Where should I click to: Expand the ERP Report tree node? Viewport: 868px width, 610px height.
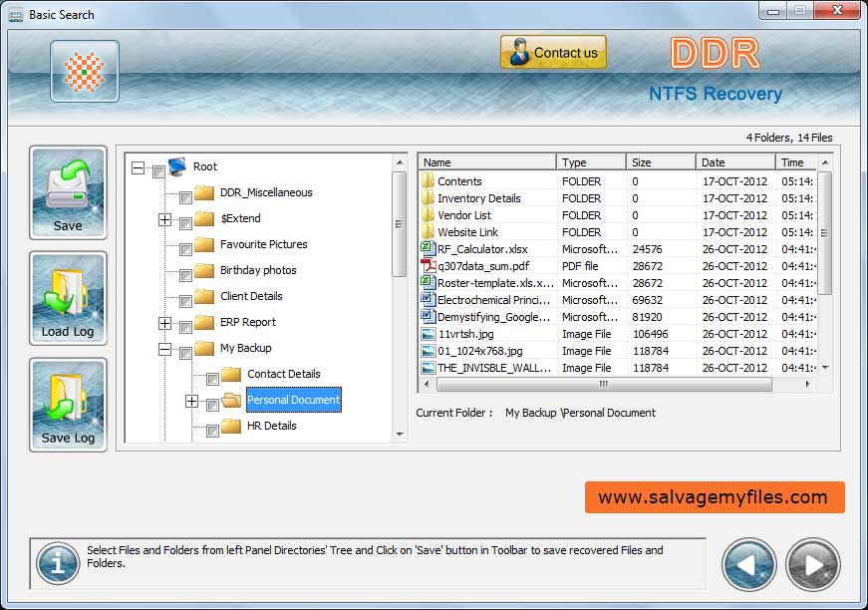(x=164, y=323)
